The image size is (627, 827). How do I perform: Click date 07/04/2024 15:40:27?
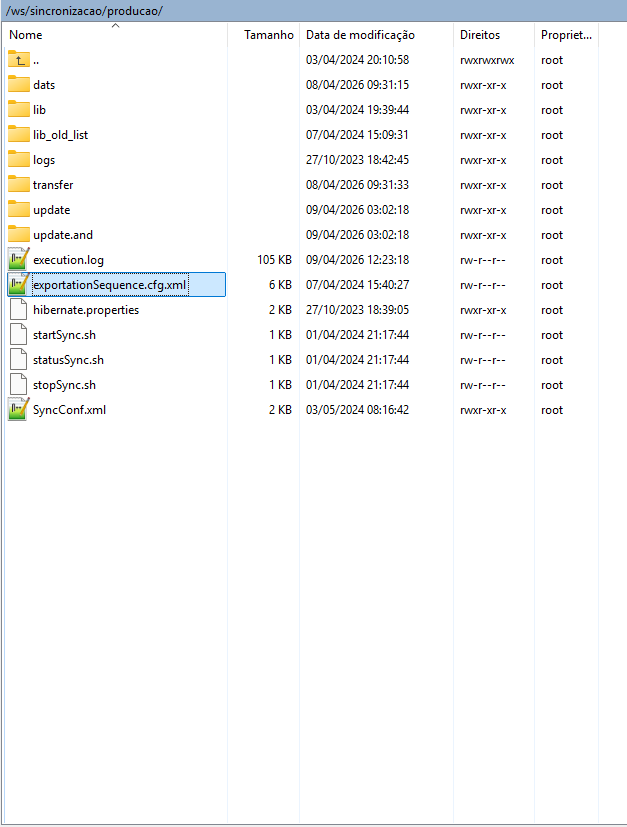click(x=358, y=285)
